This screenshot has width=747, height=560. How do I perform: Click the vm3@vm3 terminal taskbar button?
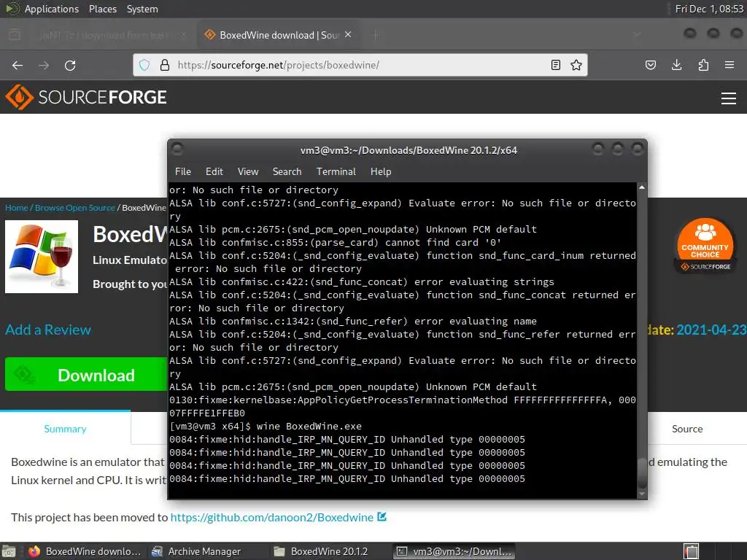[x=454, y=551]
